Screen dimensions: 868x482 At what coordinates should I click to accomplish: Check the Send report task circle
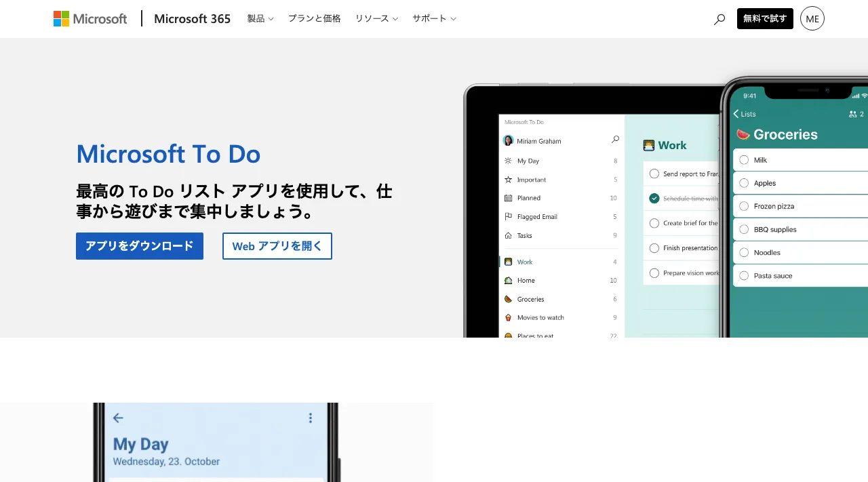tap(654, 174)
